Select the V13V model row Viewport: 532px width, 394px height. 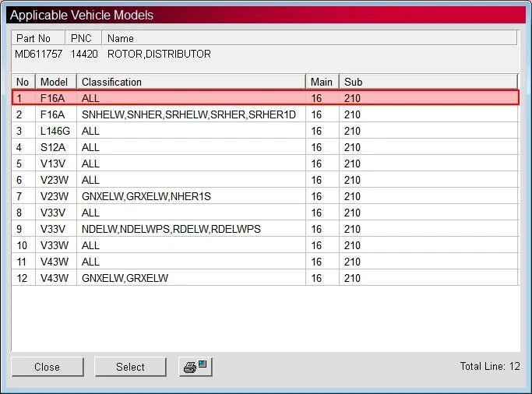(x=266, y=164)
